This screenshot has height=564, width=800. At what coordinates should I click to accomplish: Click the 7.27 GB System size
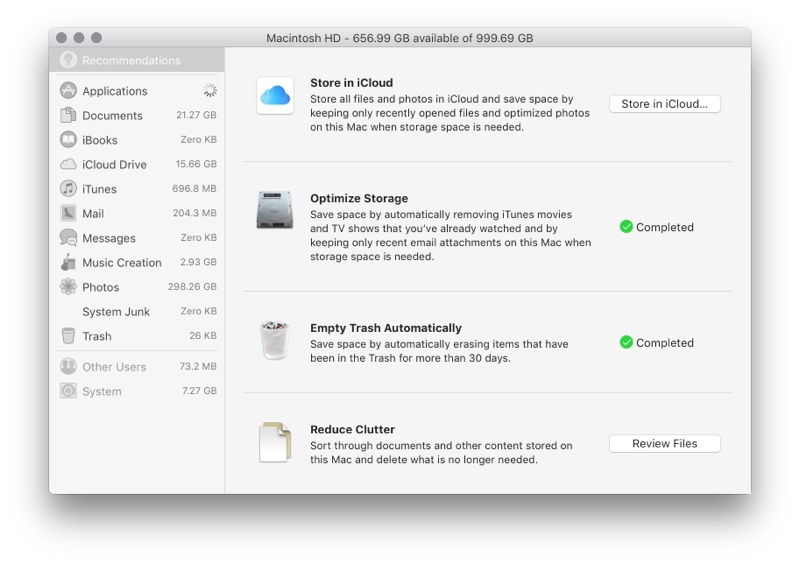click(199, 390)
